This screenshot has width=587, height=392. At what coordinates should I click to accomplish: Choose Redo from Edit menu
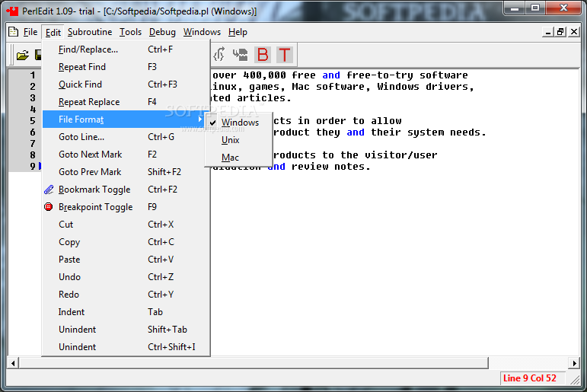[126, 295]
